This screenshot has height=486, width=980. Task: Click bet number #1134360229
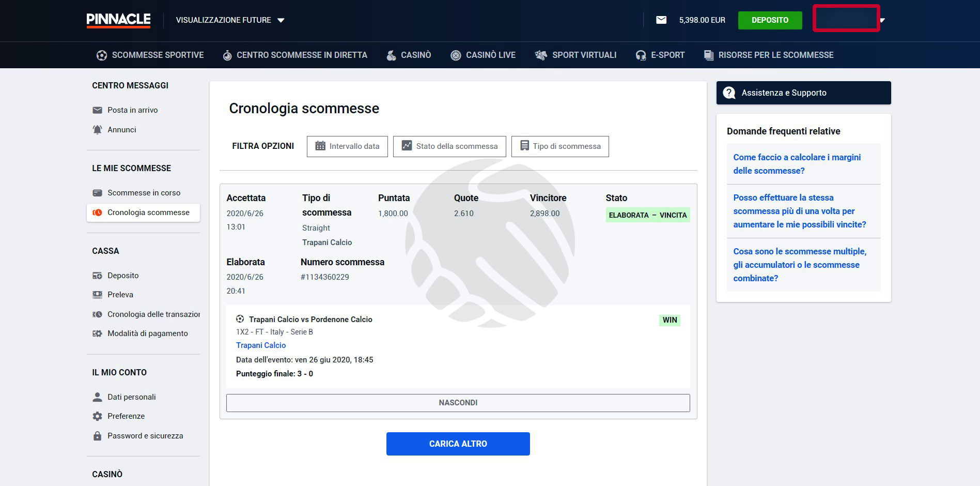325,277
